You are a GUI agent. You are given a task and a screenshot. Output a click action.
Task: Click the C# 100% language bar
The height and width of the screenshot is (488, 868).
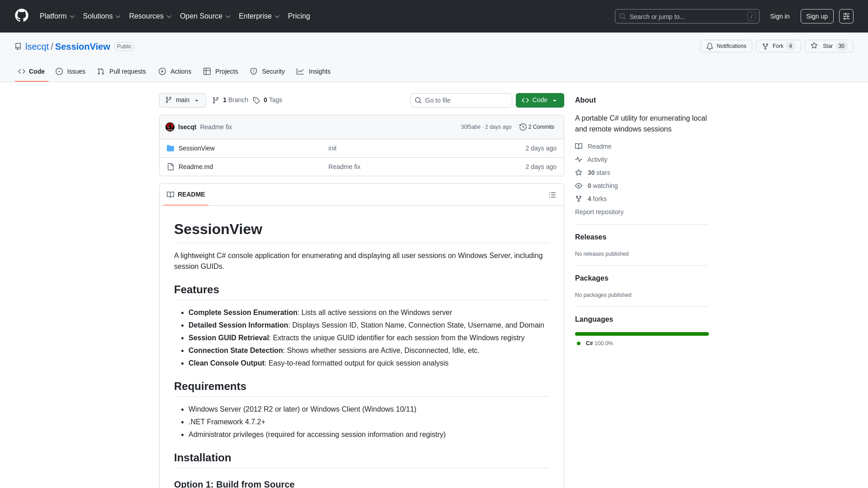[642, 334]
